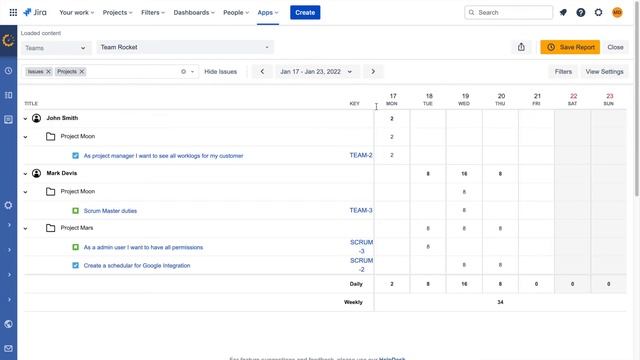Open the notifications bell icon
This screenshot has height=360, width=640.
pyautogui.click(x=563, y=13)
